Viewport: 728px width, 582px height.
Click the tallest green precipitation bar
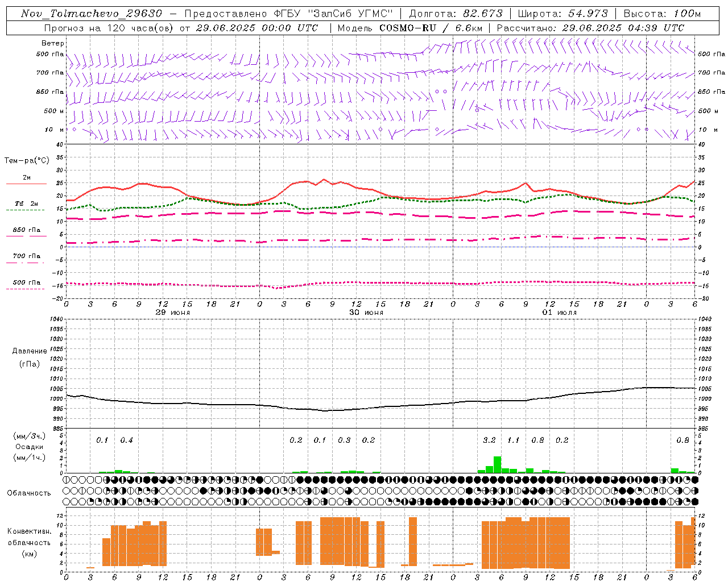(x=497, y=464)
